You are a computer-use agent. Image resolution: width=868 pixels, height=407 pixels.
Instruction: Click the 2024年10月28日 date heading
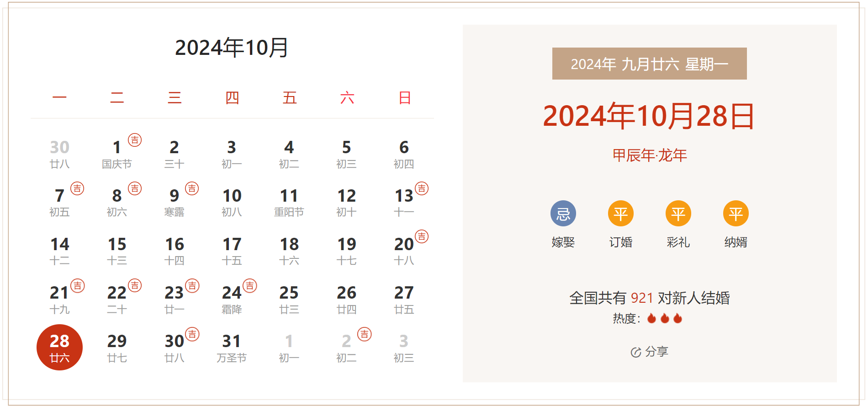pos(649,116)
